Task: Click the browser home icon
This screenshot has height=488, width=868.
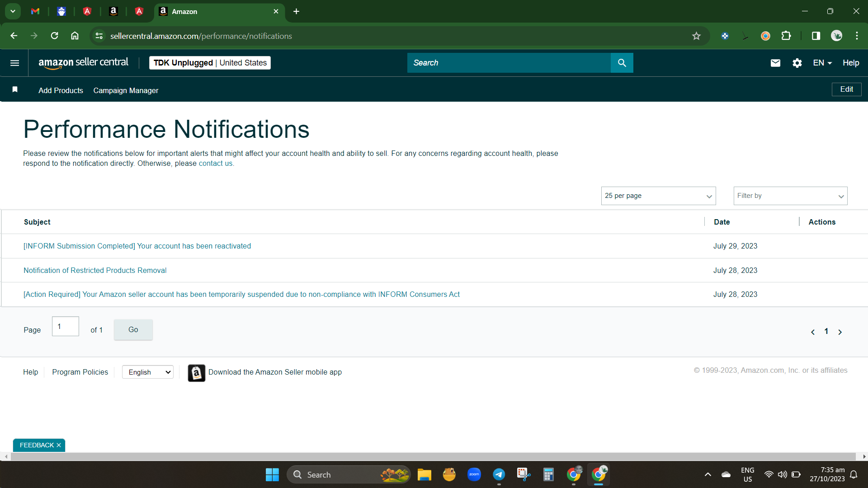Action: [75, 36]
